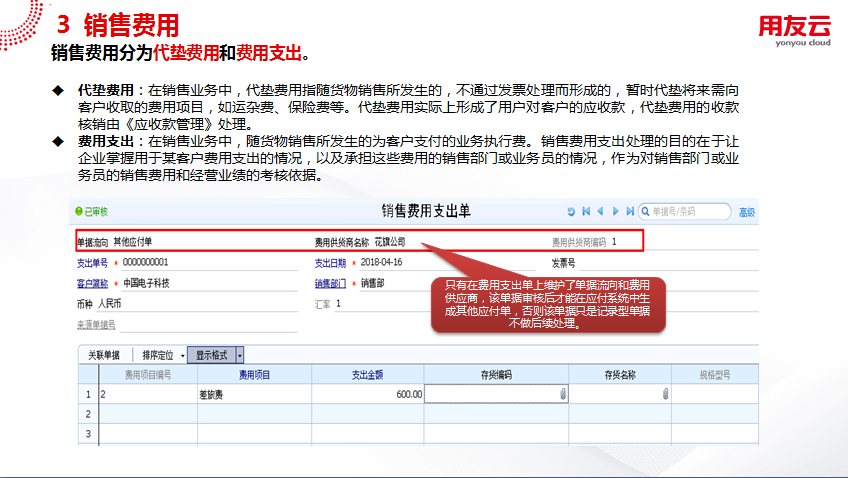This screenshot has height=478, width=848.
Task: Select row number 3 in grid
Action: point(88,434)
